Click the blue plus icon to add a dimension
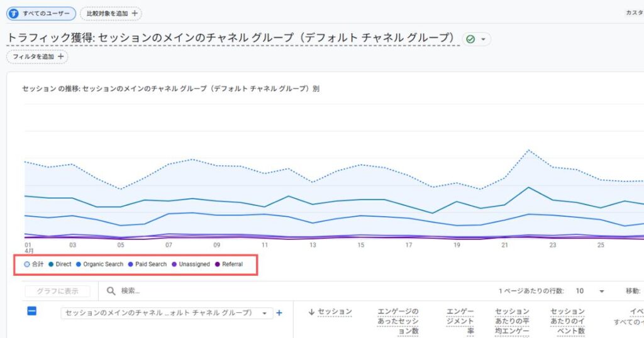This screenshot has width=644, height=338. [279, 313]
